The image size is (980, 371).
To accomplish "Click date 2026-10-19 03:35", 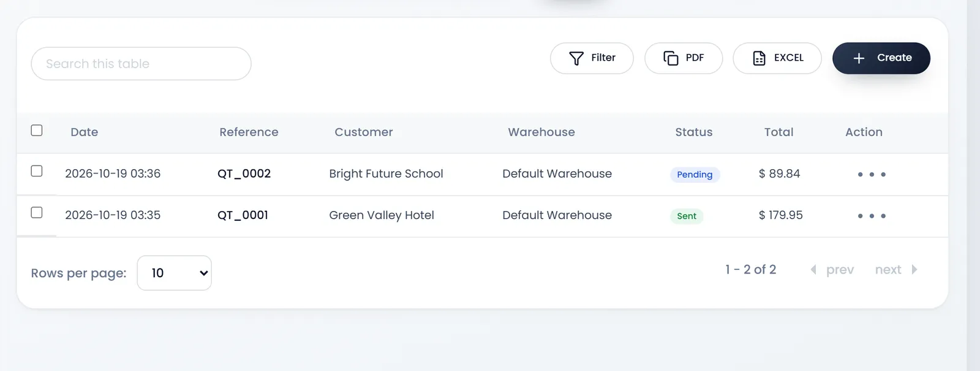I will 113,215.
